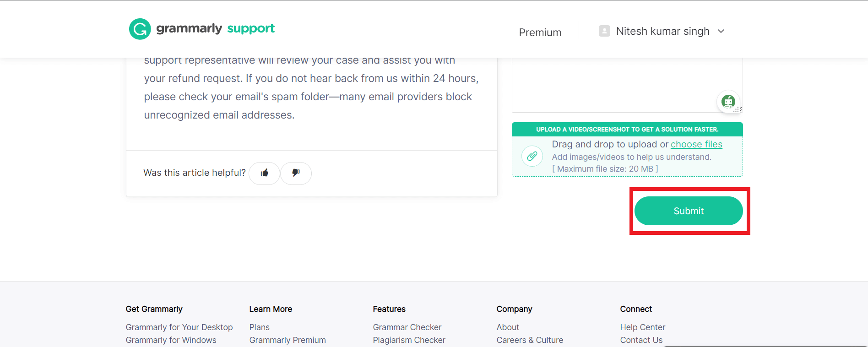The height and width of the screenshot is (347, 868).
Task: Click the Grammarly logo icon
Action: pos(140,29)
